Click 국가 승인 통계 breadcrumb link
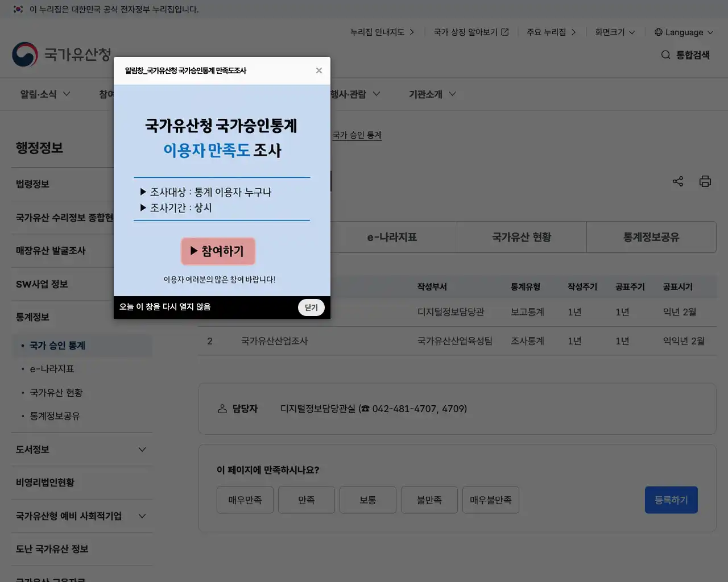This screenshot has height=582, width=728. tap(357, 135)
